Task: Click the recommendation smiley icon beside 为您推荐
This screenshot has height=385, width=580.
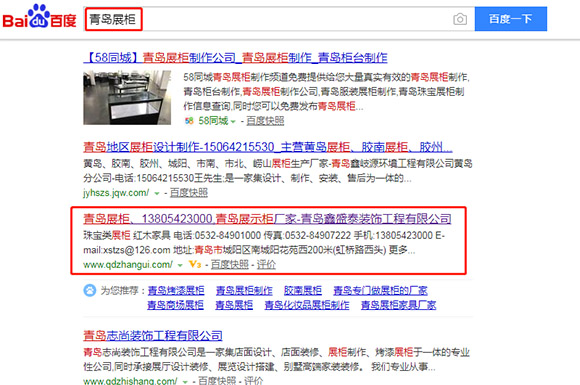Action: 90,290
